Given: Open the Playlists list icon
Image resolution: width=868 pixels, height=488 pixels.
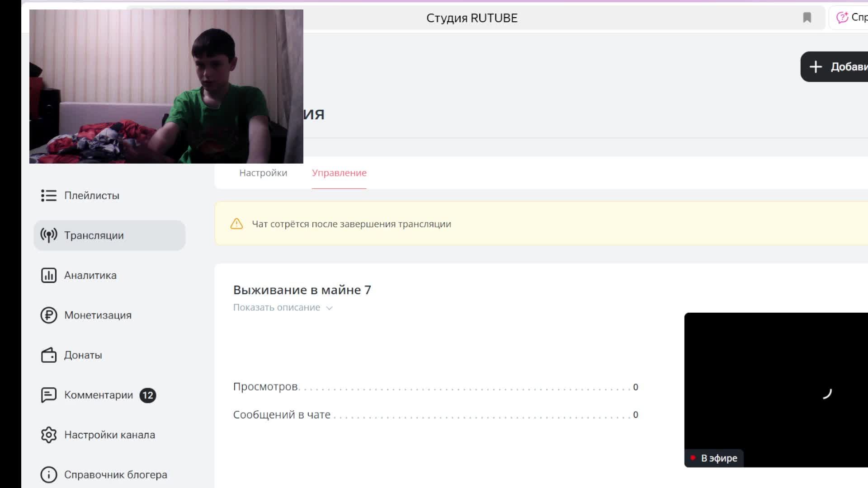Looking at the screenshot, I should pyautogui.click(x=49, y=196).
